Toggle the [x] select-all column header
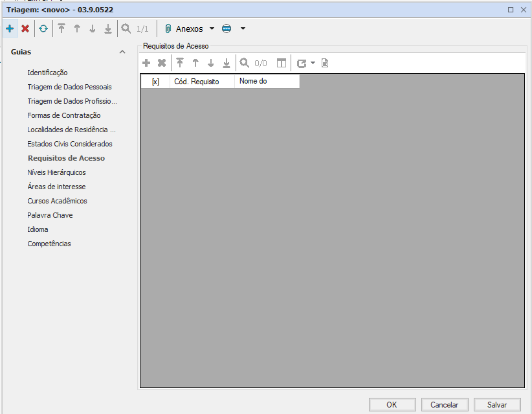Screen dimensions: 532x414 (155, 82)
